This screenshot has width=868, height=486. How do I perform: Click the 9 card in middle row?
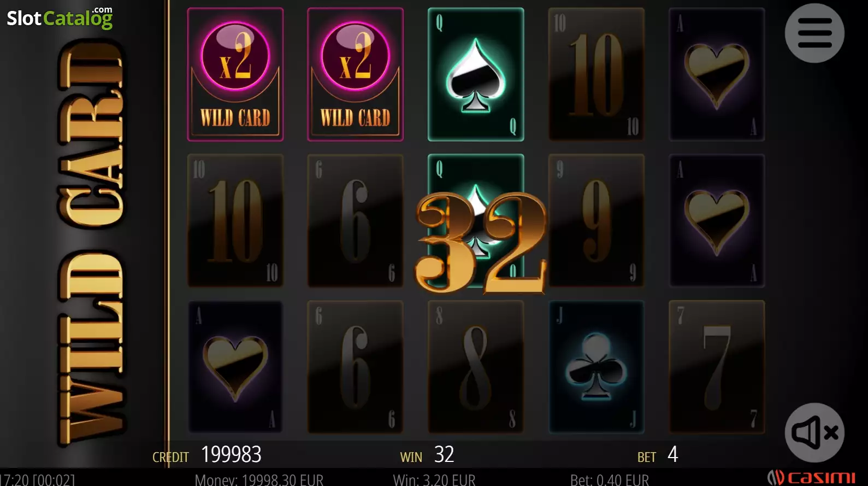(x=597, y=221)
